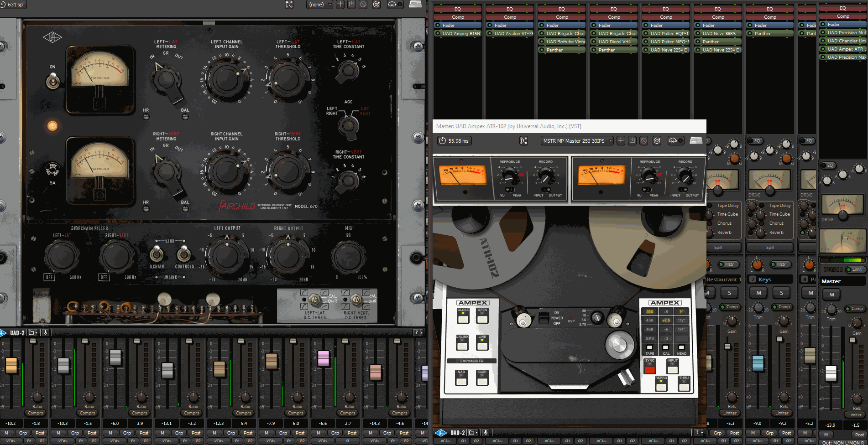Open folder dropdown in ATR-102 UAD-2 bar
The image size is (868, 445).
[473, 433]
